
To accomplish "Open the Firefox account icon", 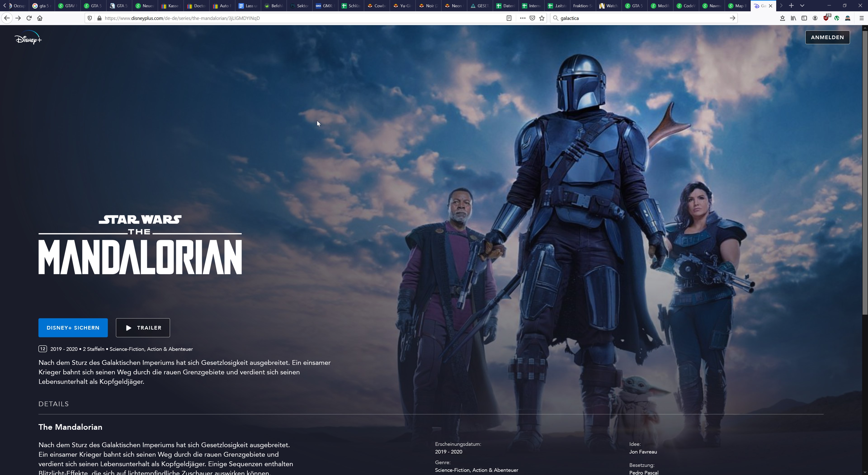I will click(x=815, y=18).
